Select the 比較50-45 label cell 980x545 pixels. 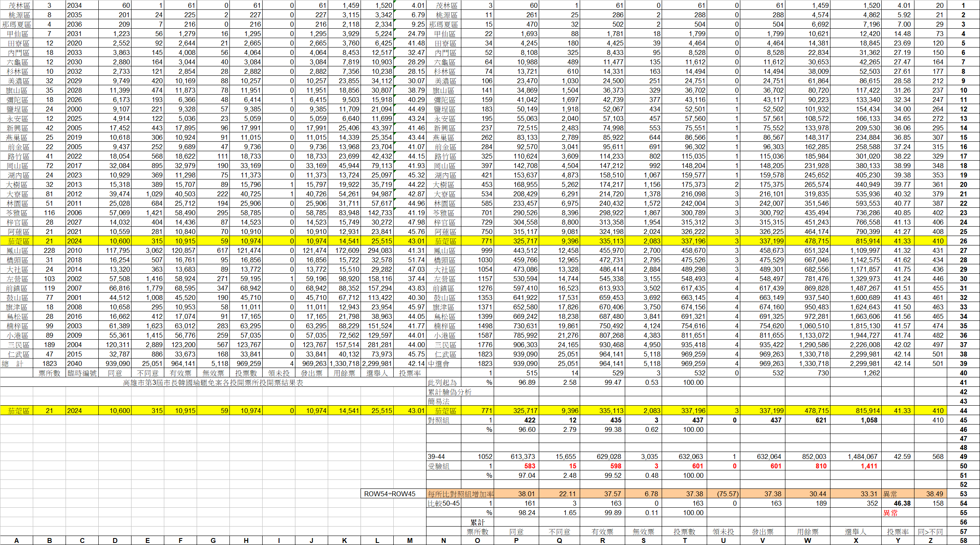pos(444,503)
